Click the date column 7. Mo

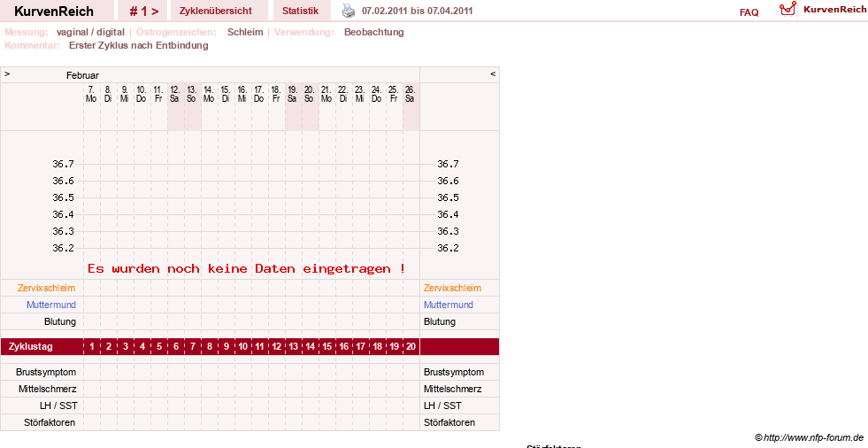click(x=91, y=94)
